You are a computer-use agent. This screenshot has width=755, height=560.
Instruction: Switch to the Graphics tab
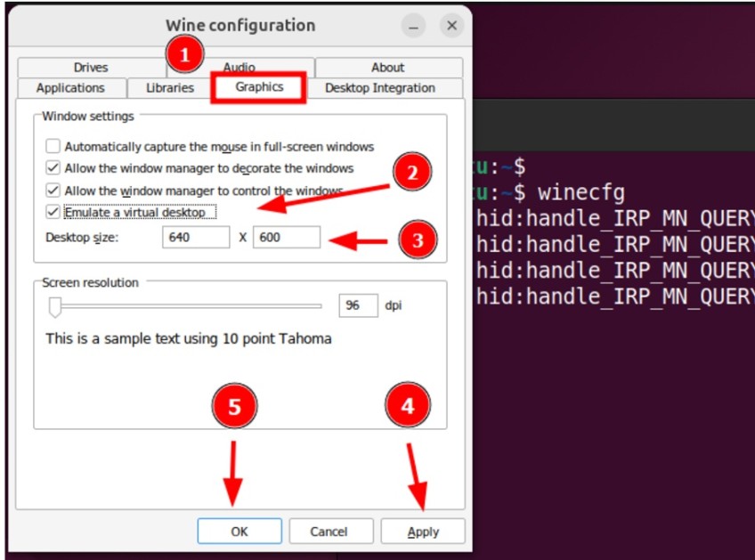click(259, 87)
